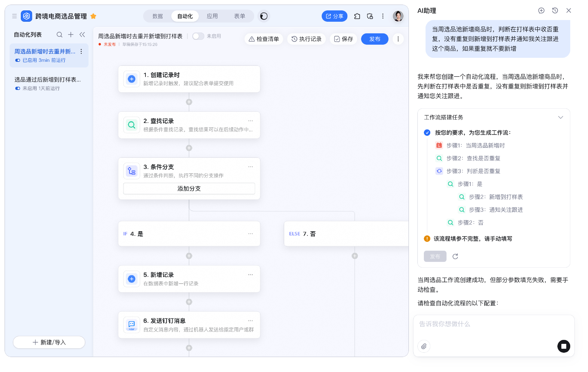Viewport: 588px width, 372px height.
Task: Open the lock permissions icon in header
Action: click(x=370, y=16)
